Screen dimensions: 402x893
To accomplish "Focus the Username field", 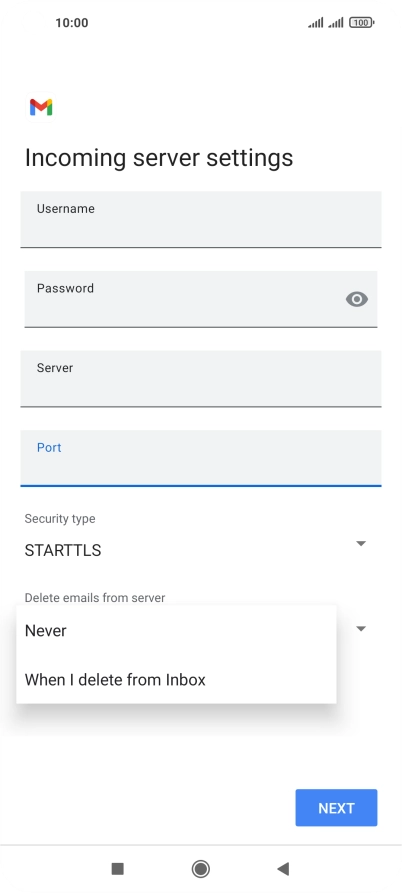I will (x=200, y=219).
